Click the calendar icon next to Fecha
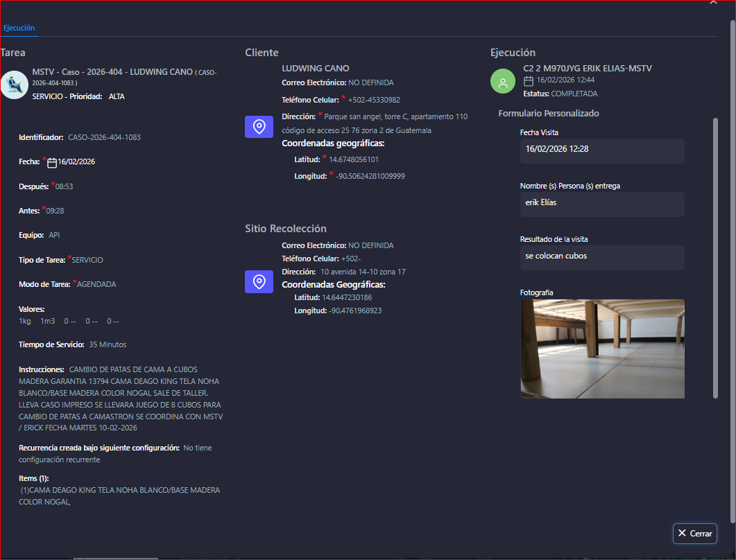 52,163
